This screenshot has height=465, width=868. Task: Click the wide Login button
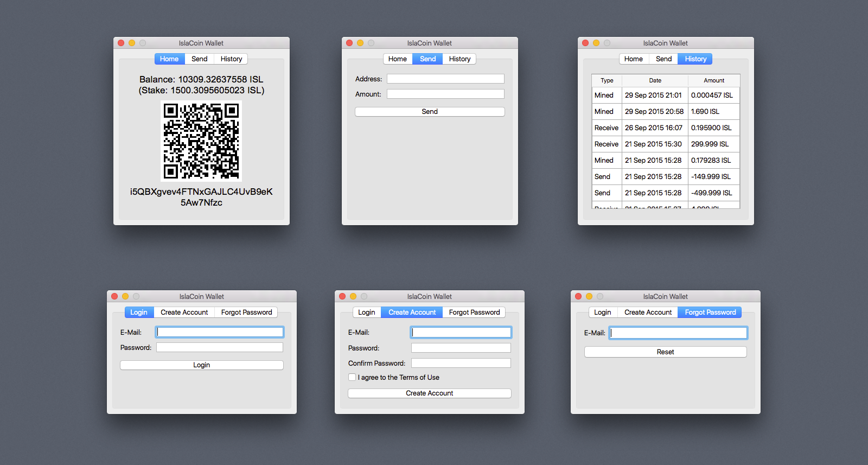202,365
